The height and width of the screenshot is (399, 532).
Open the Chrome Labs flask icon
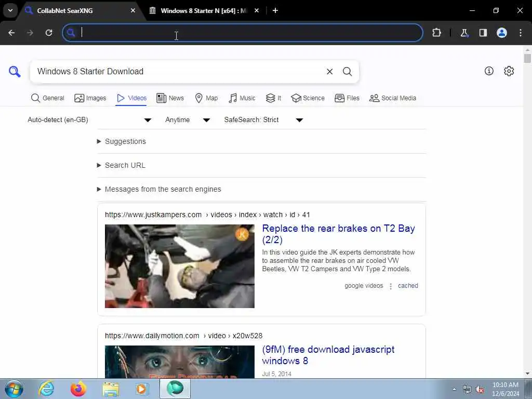pos(464,33)
